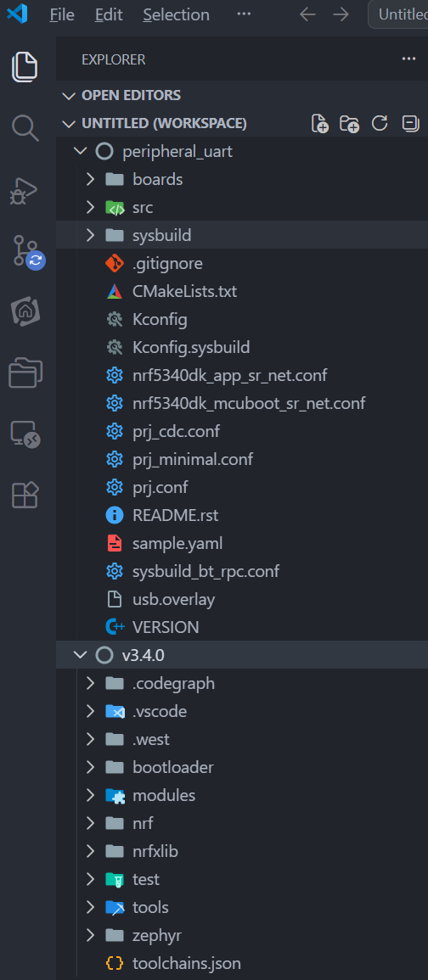Click the Go Back navigation arrow

pyautogui.click(x=307, y=14)
